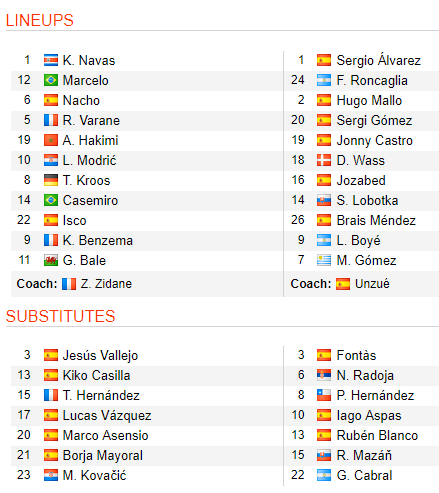Click the Serbia flag beside N. Radoja
Viewport: 439px width, 493px height.
pyautogui.click(x=324, y=375)
